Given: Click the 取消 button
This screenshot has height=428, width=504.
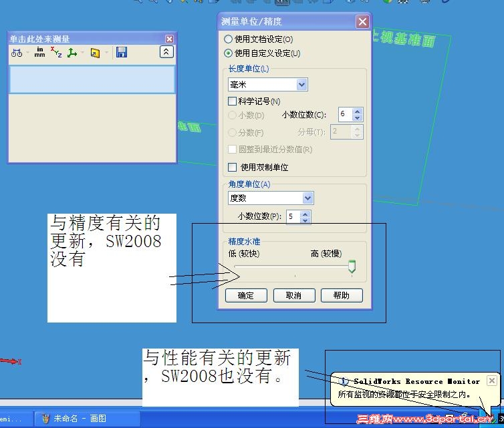Looking at the screenshot, I should (x=294, y=295).
